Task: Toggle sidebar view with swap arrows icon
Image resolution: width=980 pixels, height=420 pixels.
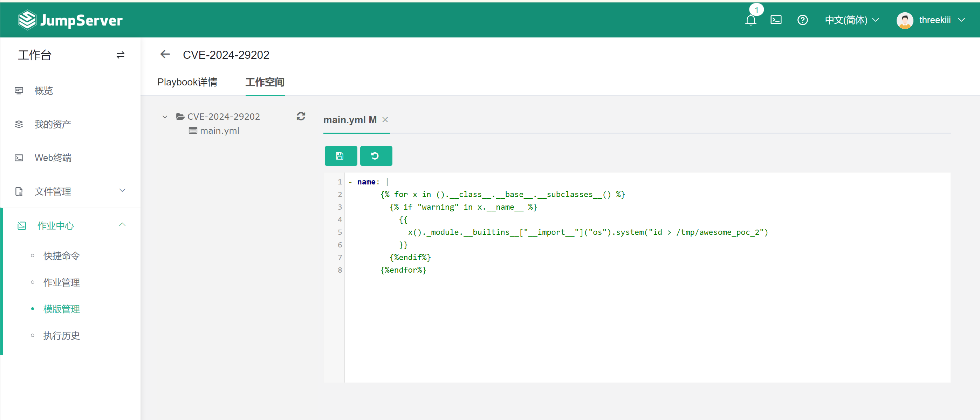Action: (120, 55)
